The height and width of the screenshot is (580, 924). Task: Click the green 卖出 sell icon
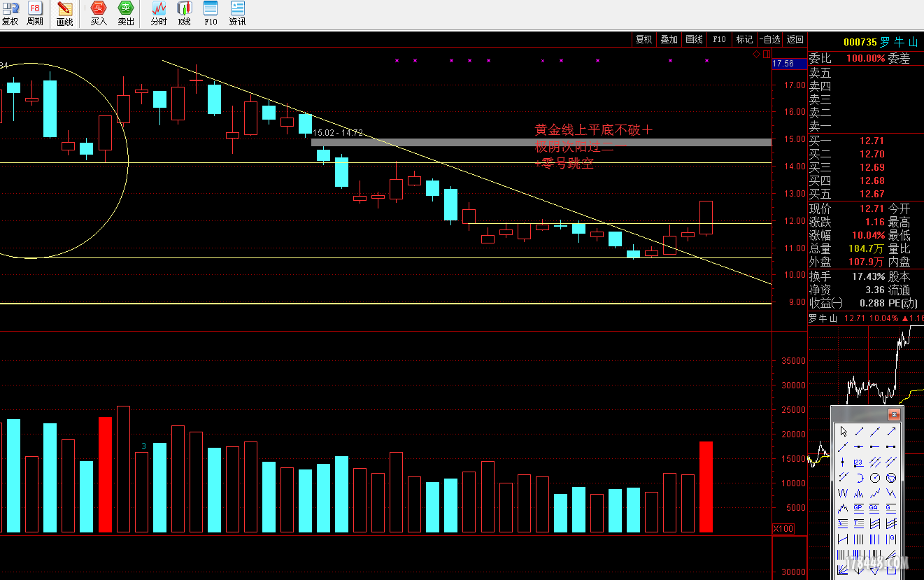coord(126,13)
